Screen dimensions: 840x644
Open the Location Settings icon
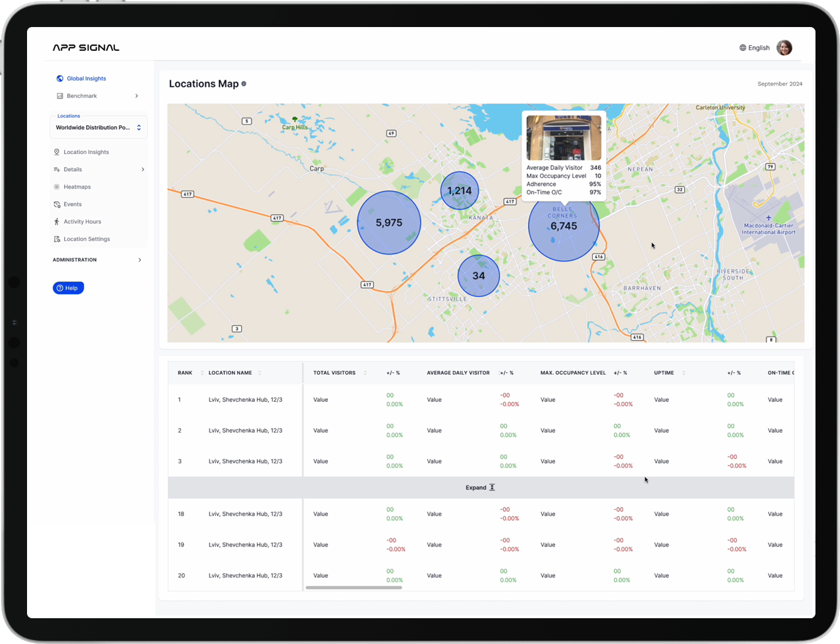(56, 239)
